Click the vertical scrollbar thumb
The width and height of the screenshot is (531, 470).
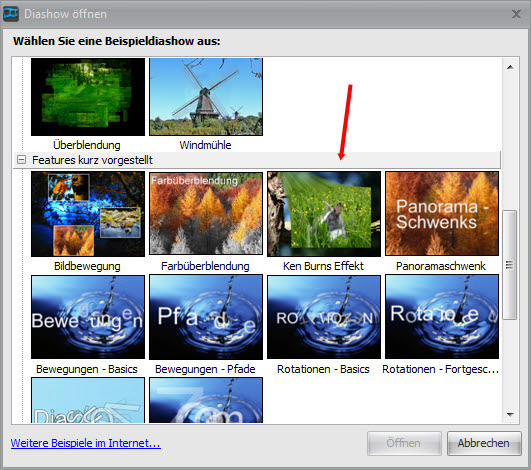tap(510, 264)
